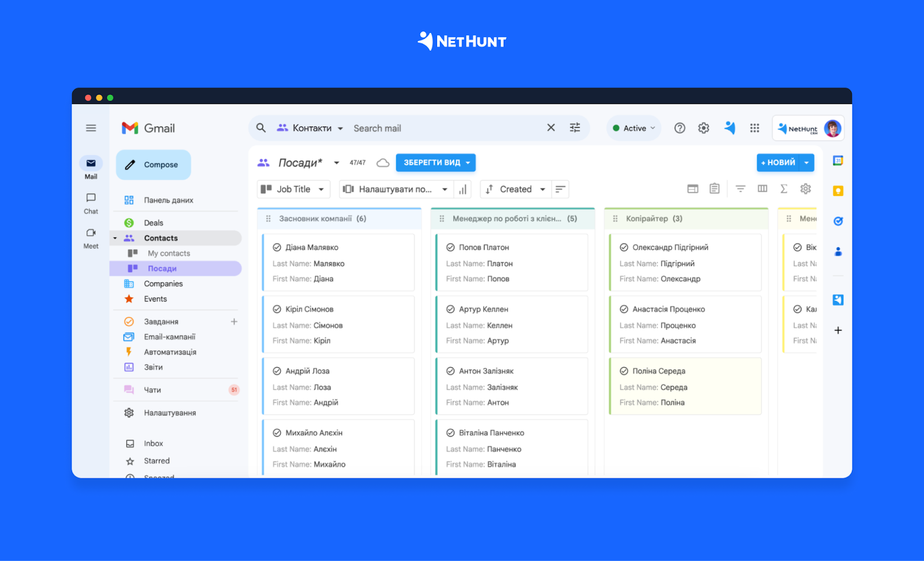
Task: Check the circle on Попов Платон card
Action: (450, 247)
